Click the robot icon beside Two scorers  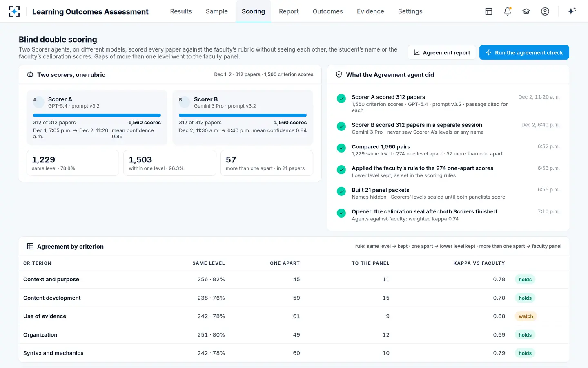coord(30,74)
